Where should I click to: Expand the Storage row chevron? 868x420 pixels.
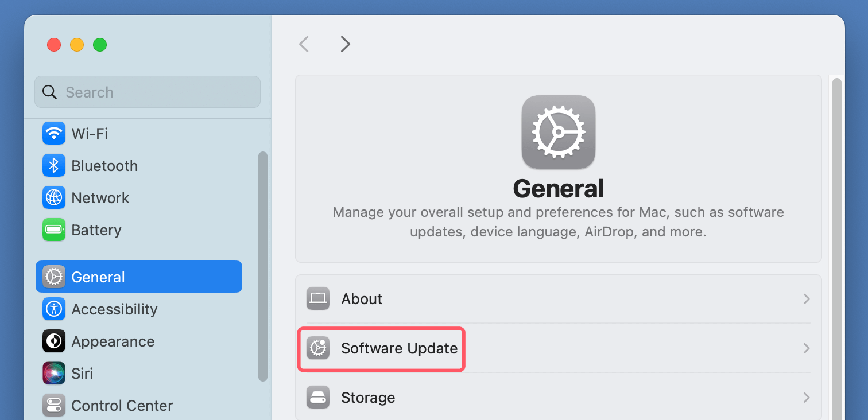(807, 397)
